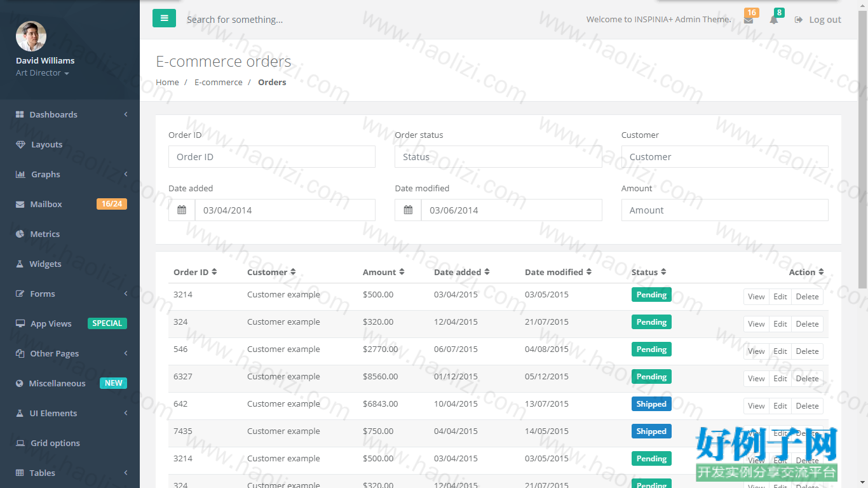Click the Date modified calendar icon
The height and width of the screenshot is (488, 868).
[x=408, y=210]
